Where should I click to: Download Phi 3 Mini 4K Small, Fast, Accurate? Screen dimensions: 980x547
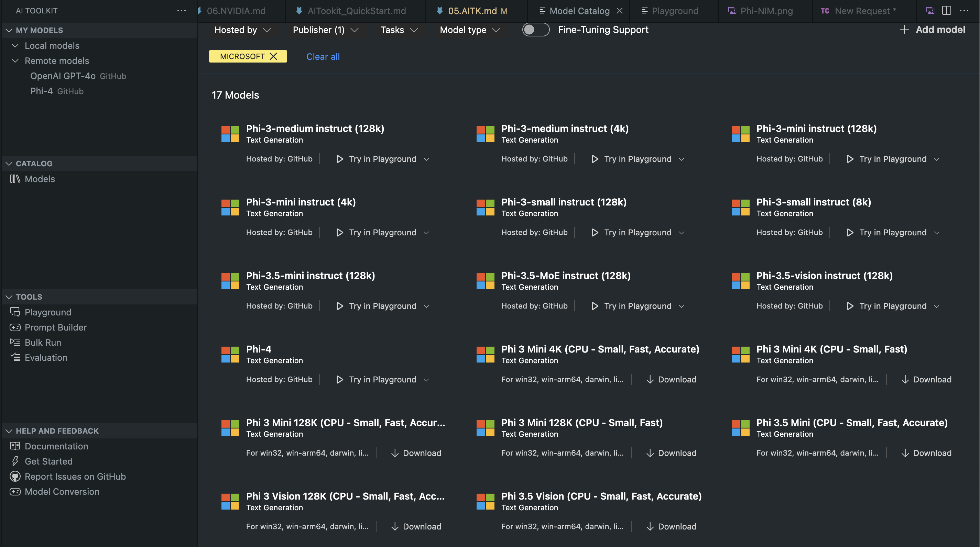[x=672, y=379]
